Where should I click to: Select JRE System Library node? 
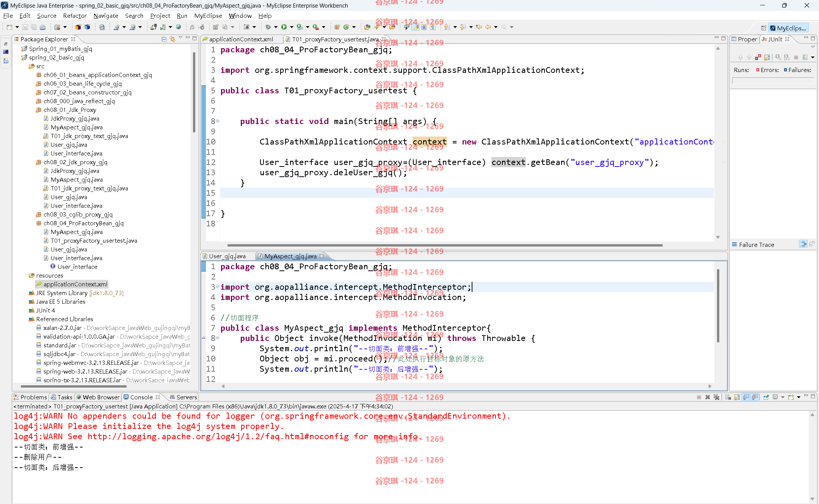(x=76, y=293)
